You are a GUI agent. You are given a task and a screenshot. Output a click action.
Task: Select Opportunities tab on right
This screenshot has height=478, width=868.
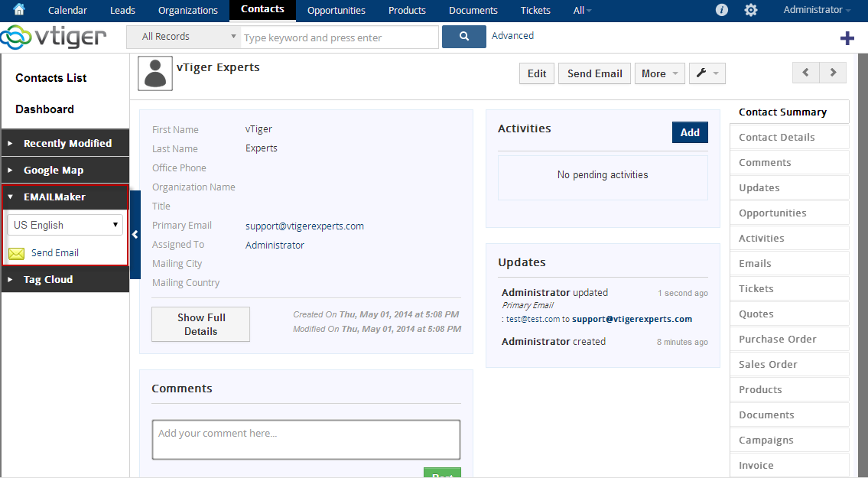point(789,213)
